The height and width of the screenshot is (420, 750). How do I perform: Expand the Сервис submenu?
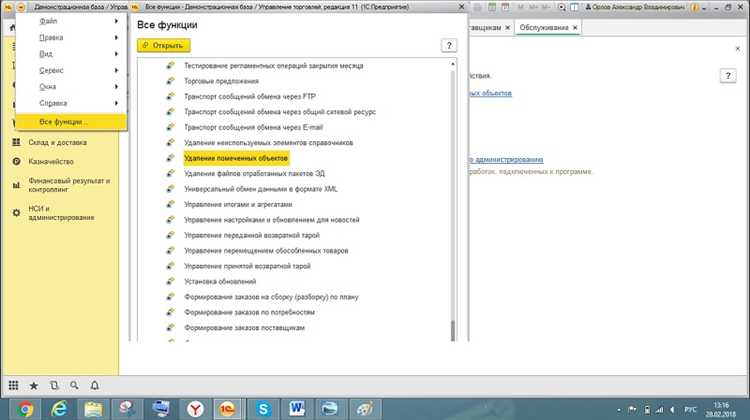click(72, 70)
